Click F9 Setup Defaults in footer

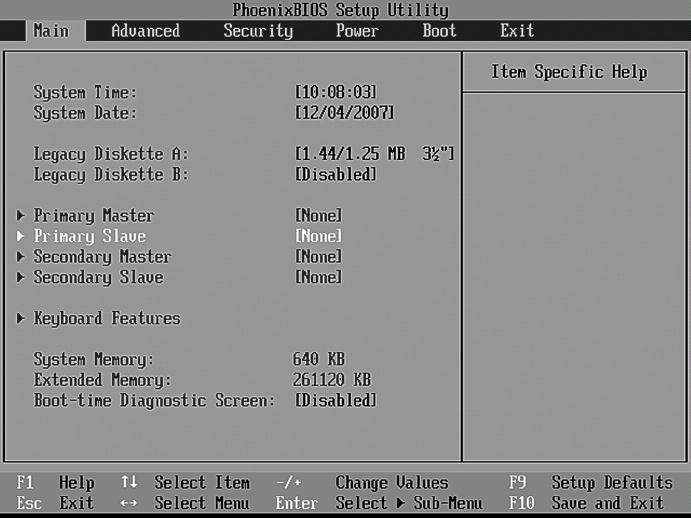coord(590,483)
